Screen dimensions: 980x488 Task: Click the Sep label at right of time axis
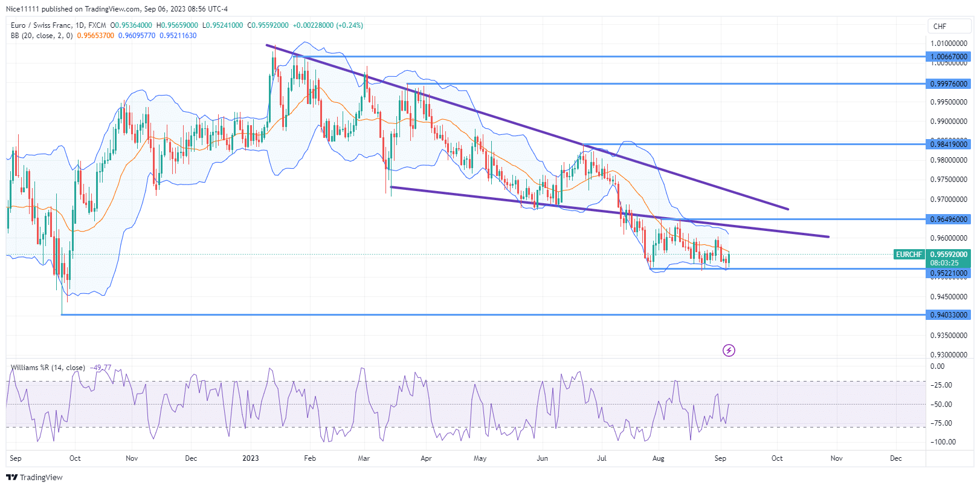720,458
